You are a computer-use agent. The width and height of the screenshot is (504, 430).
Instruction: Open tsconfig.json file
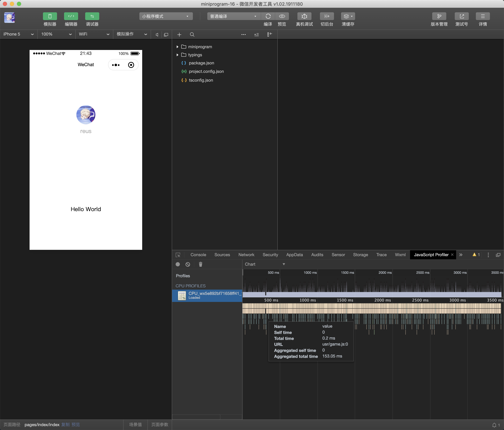pyautogui.click(x=201, y=80)
